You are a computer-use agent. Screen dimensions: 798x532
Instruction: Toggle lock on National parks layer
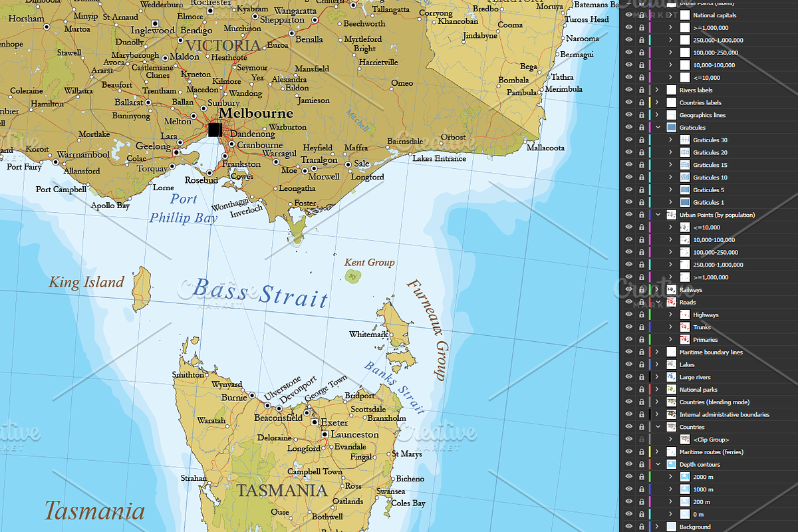(641, 390)
